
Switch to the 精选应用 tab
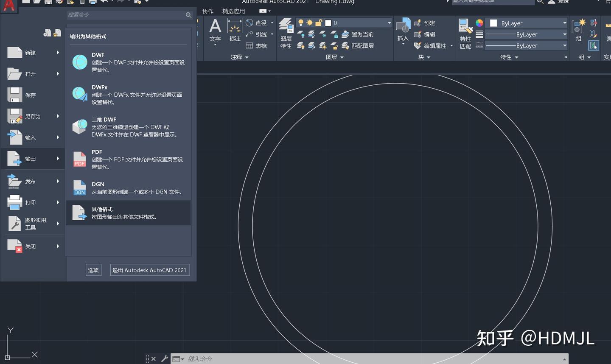click(x=234, y=11)
